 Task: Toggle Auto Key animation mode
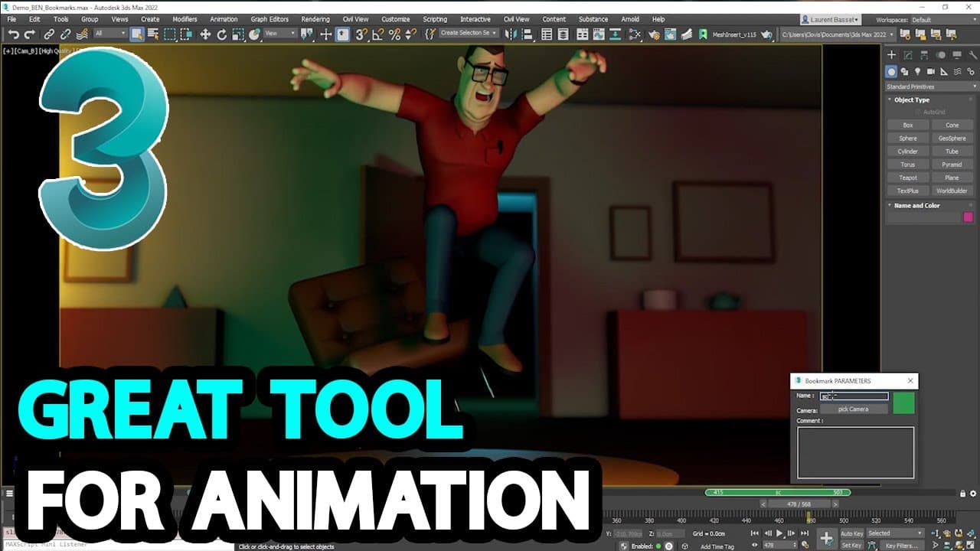click(851, 533)
